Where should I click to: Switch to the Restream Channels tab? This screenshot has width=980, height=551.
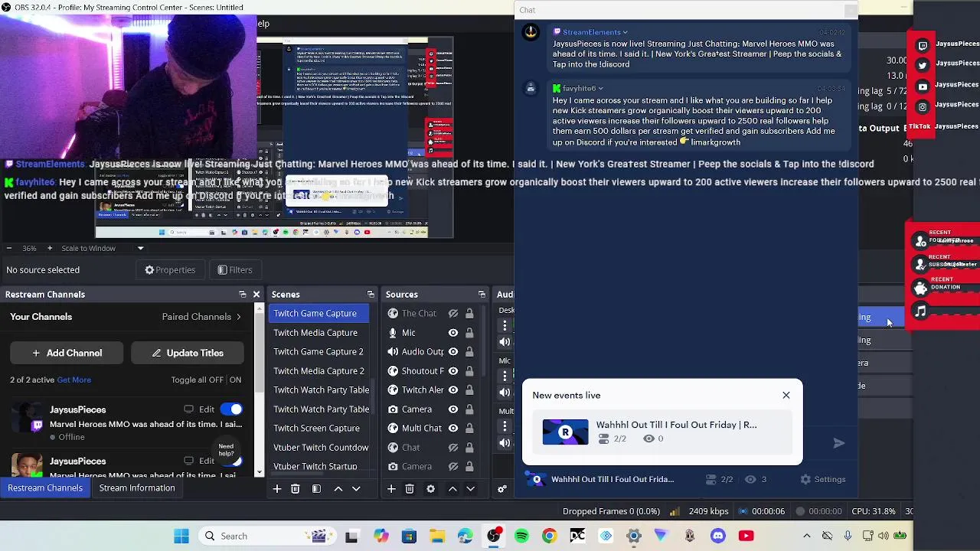[x=45, y=488]
